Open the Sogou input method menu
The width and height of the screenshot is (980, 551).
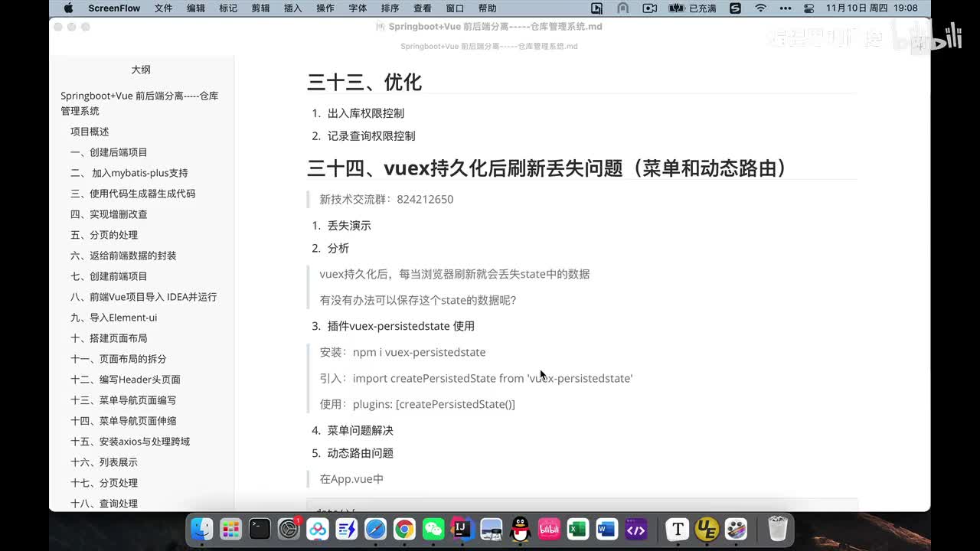[735, 8]
